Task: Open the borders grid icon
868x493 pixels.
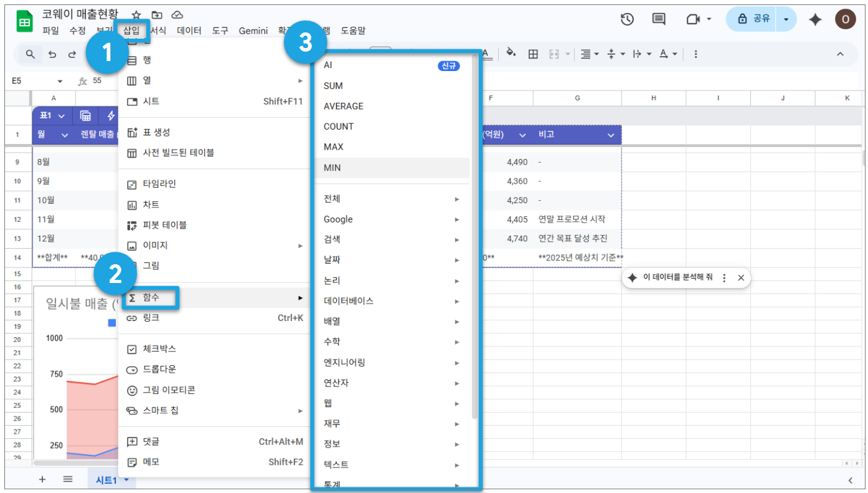Action: point(533,54)
